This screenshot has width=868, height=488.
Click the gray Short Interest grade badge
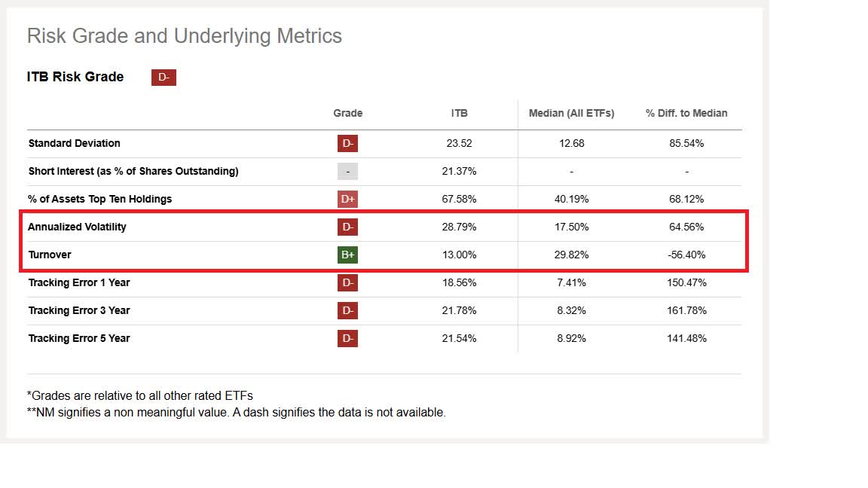pos(347,171)
